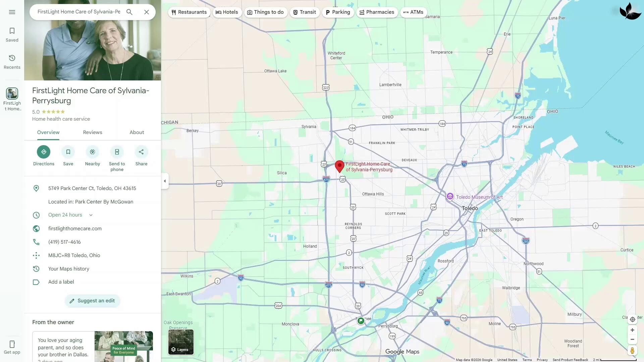Click the 5.0 star rating

(x=49, y=112)
